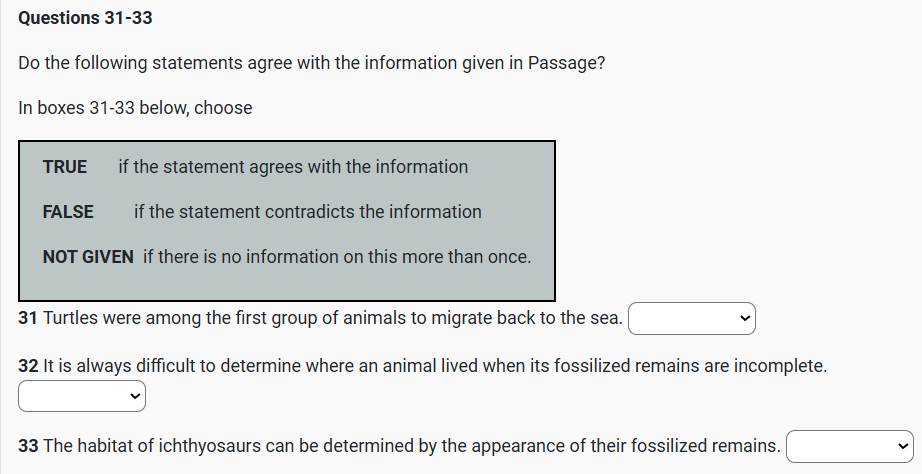Viewport: 922px width, 474px height.
Task: Click the 'In boxes 31-33 below, choose' line
Action: pos(135,108)
